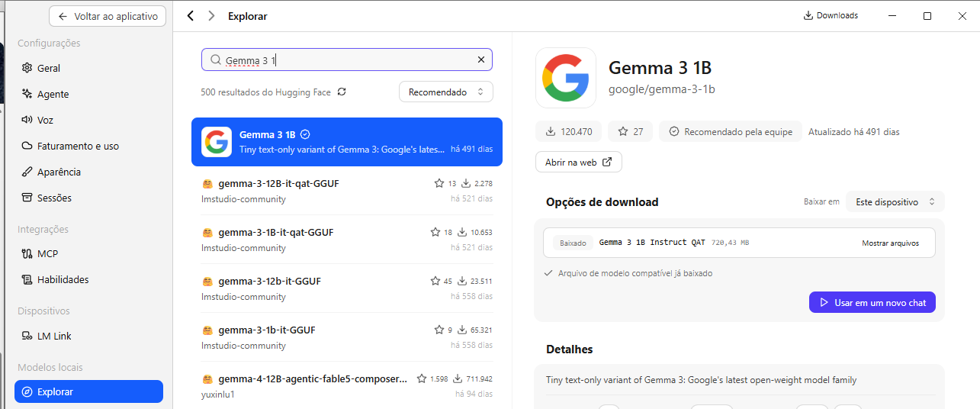This screenshot has width=980, height=409.
Task: Select the Gemma 3 1B result
Action: click(x=347, y=142)
